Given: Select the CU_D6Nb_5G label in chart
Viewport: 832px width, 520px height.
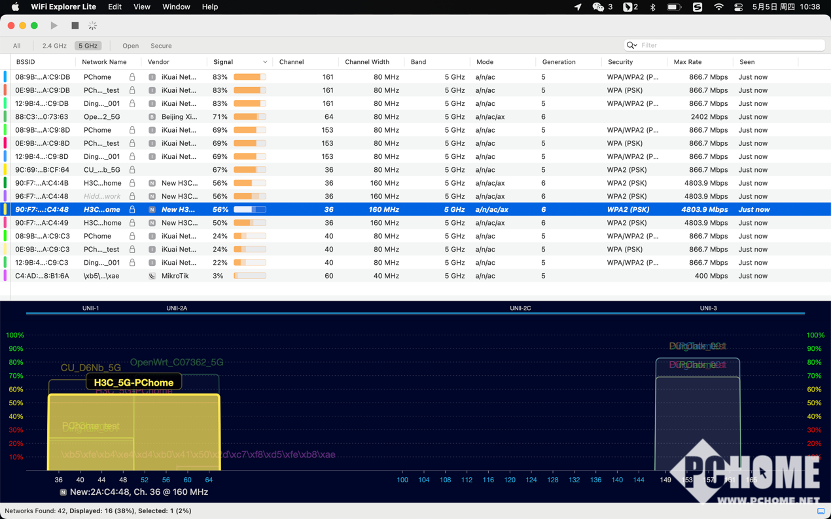Looking at the screenshot, I should (91, 368).
